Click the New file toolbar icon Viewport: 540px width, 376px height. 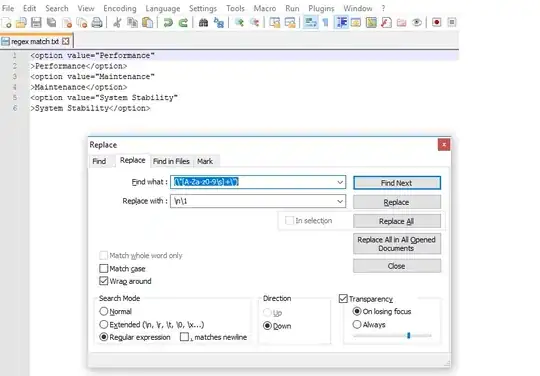tap(7, 23)
